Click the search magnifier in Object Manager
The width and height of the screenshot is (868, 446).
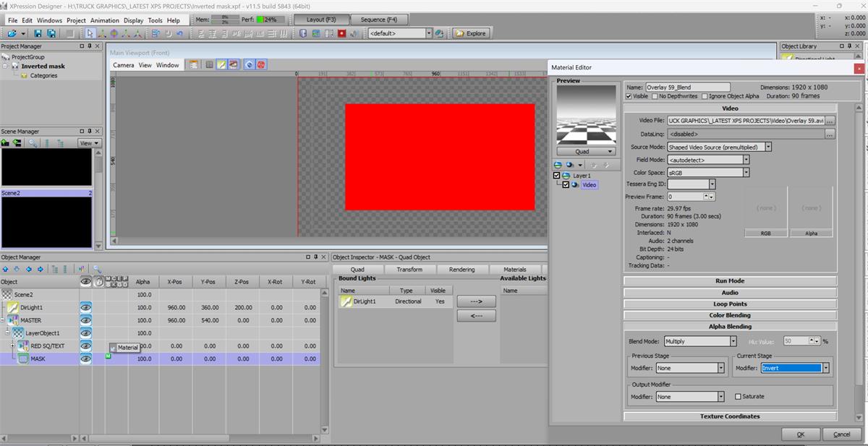point(97,269)
